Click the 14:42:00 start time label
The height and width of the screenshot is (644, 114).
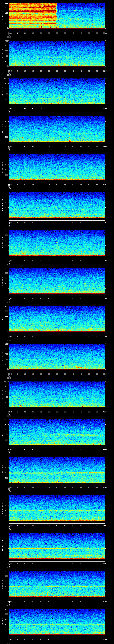coord(9,525)
